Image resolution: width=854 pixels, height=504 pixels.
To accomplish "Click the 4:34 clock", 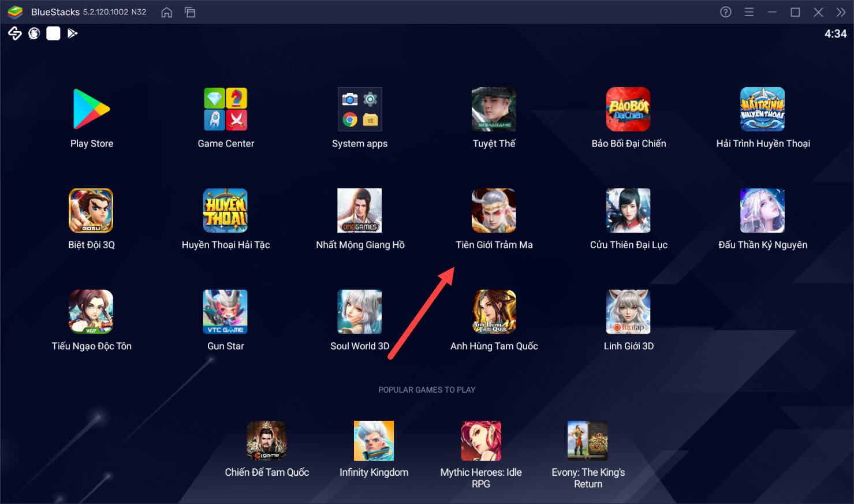I will pos(836,34).
